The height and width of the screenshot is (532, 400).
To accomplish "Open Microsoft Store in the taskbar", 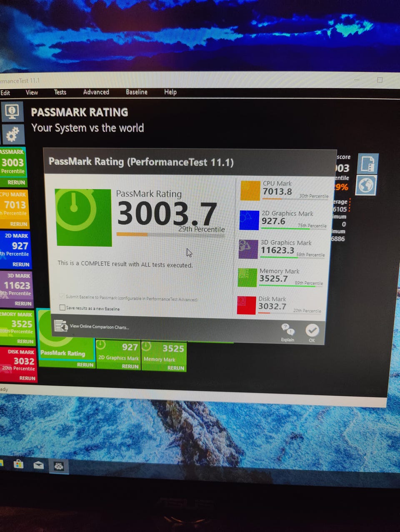I will 18,464.
